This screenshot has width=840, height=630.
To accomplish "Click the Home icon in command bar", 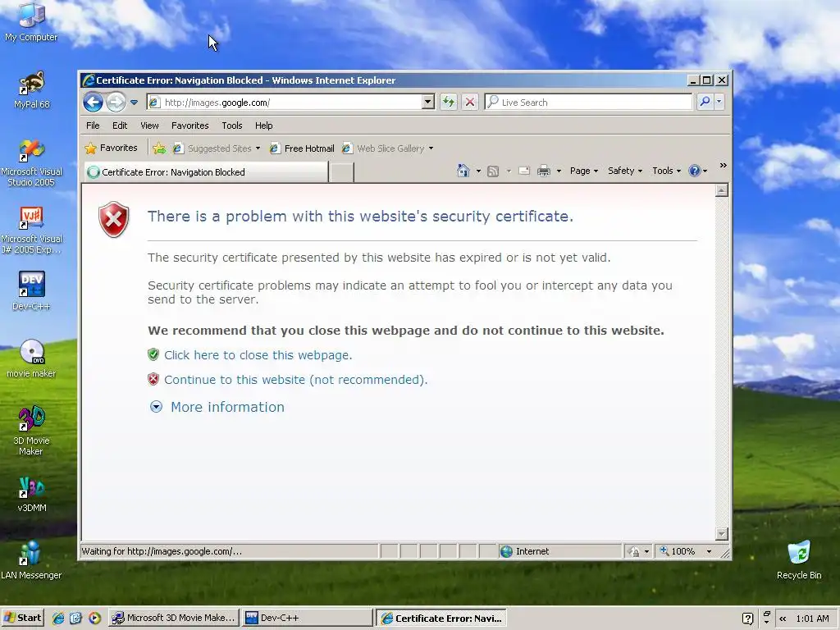I will point(463,171).
